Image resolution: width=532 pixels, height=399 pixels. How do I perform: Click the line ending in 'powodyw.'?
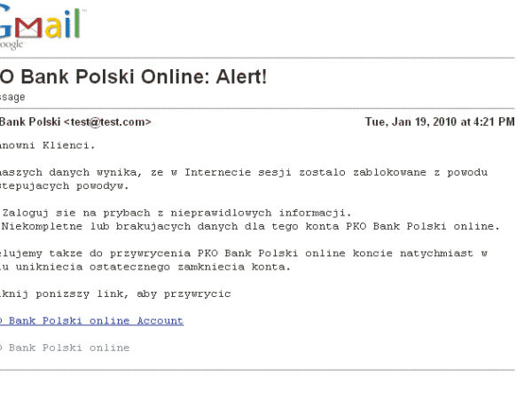click(x=65, y=186)
